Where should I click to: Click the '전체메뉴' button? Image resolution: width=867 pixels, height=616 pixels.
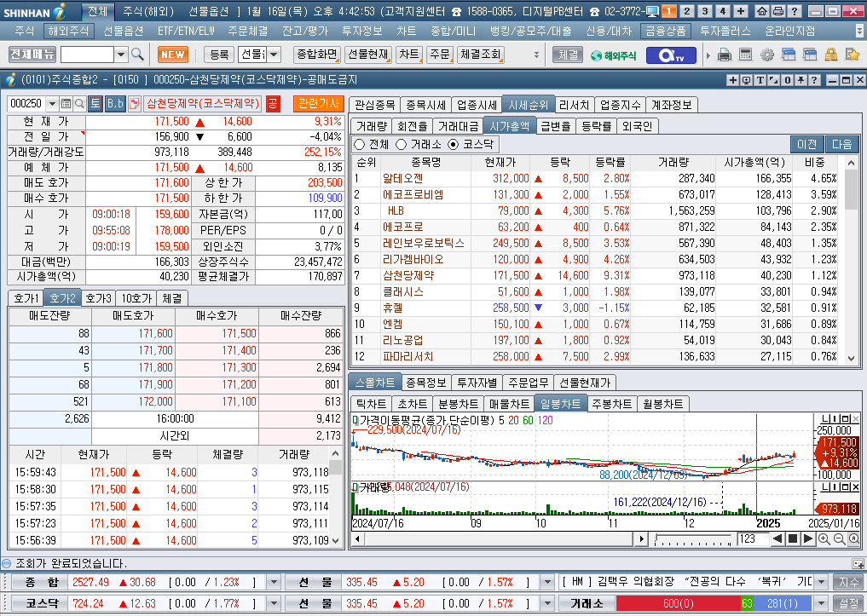(x=32, y=55)
